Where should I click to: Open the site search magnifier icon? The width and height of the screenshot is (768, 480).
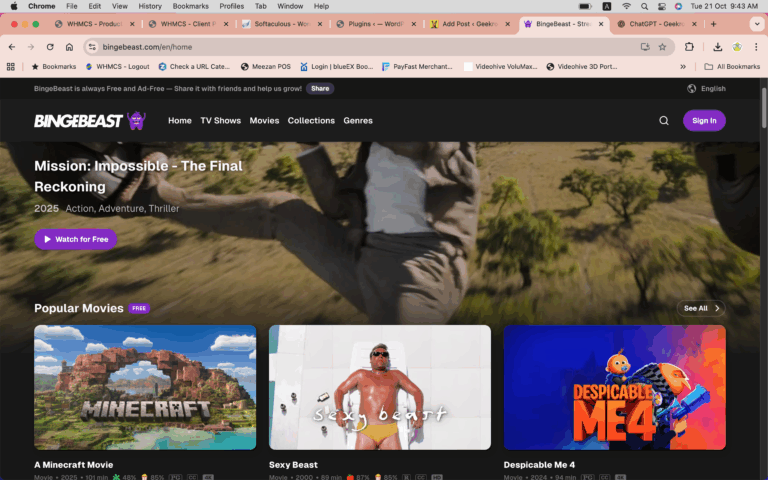point(664,121)
